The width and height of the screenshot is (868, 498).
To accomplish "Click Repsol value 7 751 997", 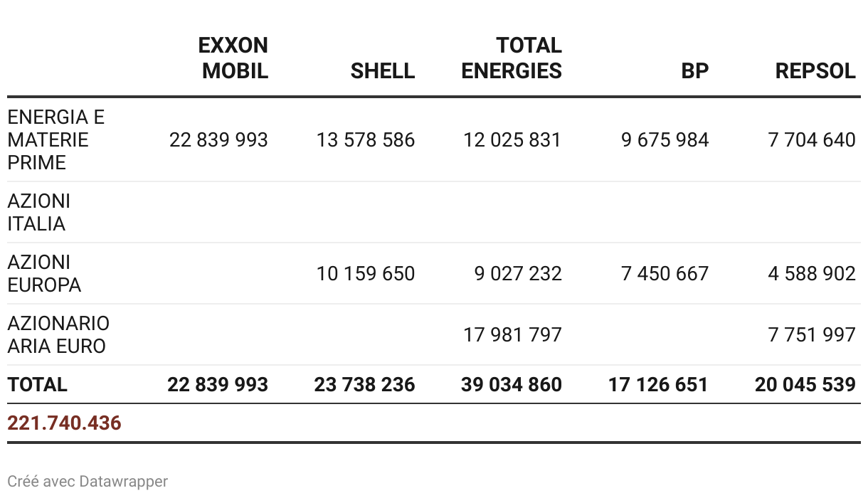I will click(811, 334).
